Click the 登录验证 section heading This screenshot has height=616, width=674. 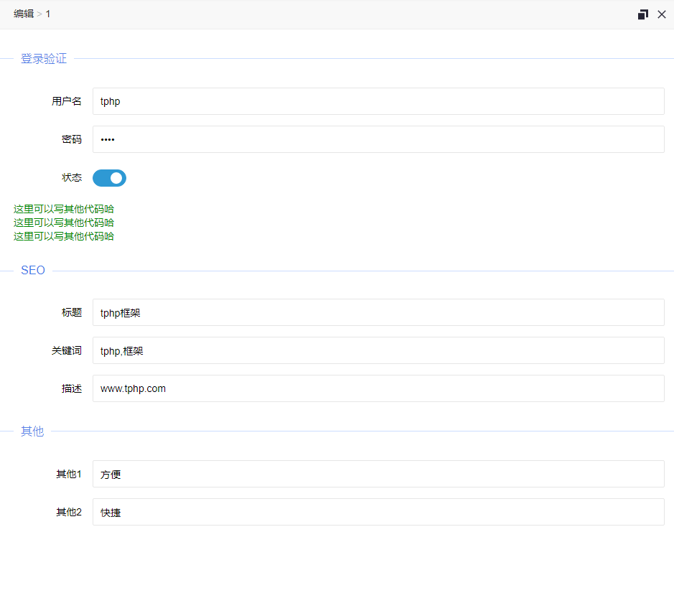44,58
